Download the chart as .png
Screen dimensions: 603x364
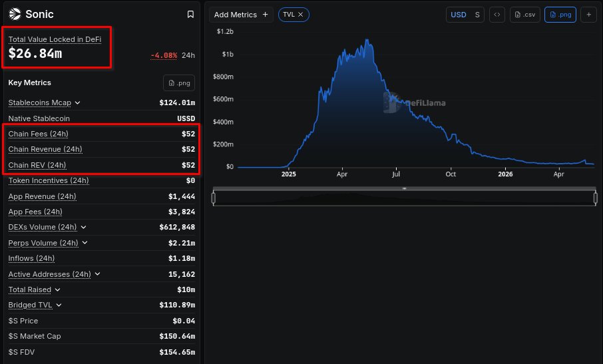click(560, 15)
